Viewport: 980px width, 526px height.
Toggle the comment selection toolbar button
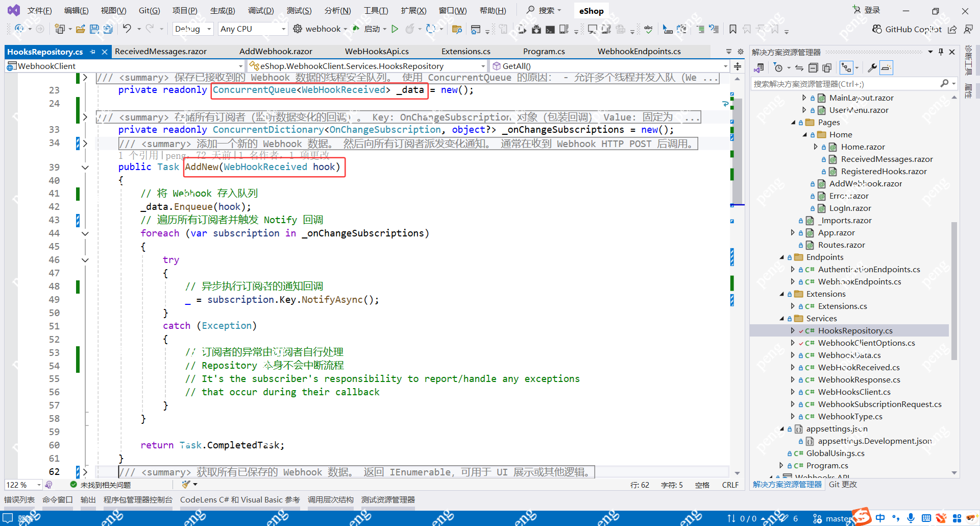(700, 29)
